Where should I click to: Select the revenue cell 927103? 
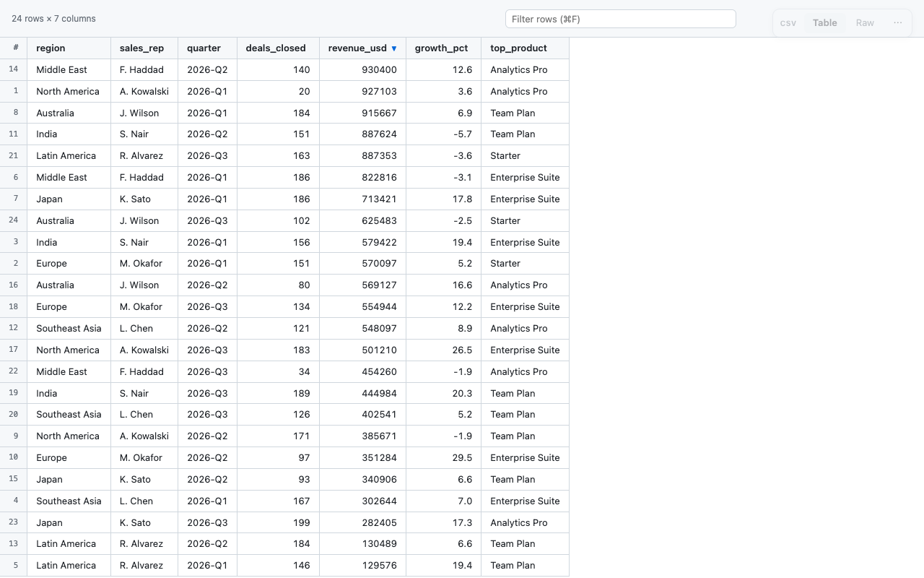[362, 92]
